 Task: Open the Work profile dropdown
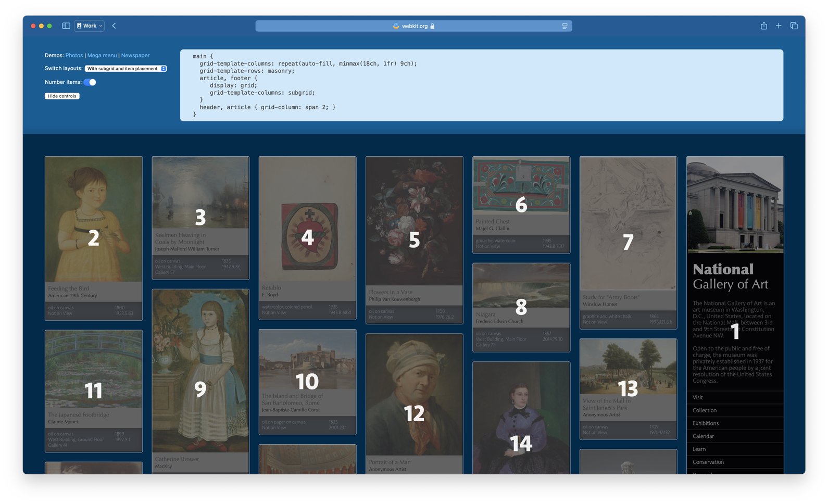tap(90, 26)
